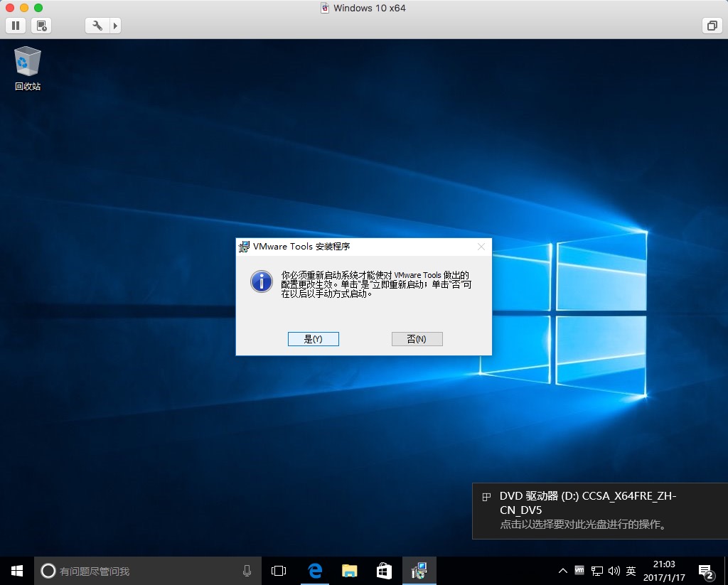Select the Recycle Bin desktop icon
The width and height of the screenshot is (728, 585).
click(28, 68)
